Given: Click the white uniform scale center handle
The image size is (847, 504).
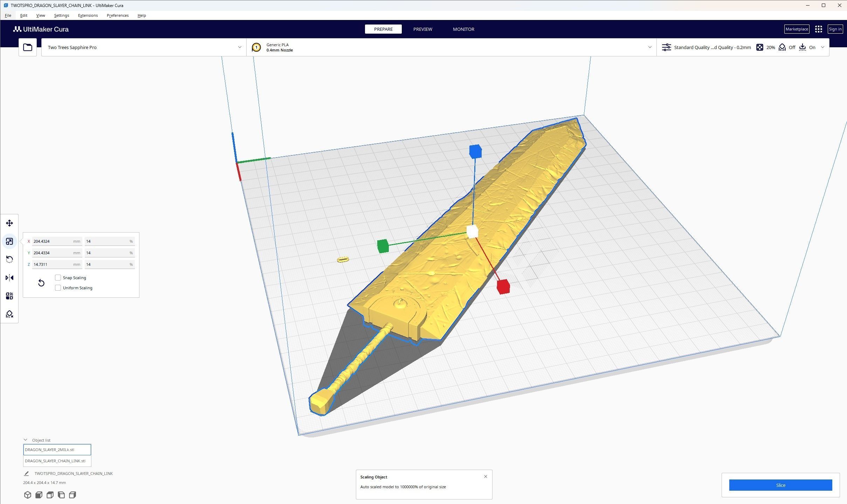Looking at the screenshot, I should pyautogui.click(x=472, y=232).
